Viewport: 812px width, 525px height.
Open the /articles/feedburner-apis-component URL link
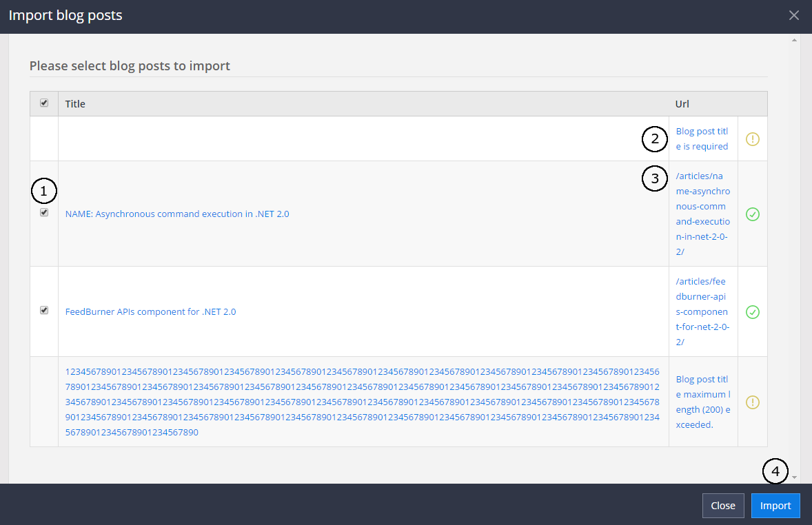pos(702,312)
